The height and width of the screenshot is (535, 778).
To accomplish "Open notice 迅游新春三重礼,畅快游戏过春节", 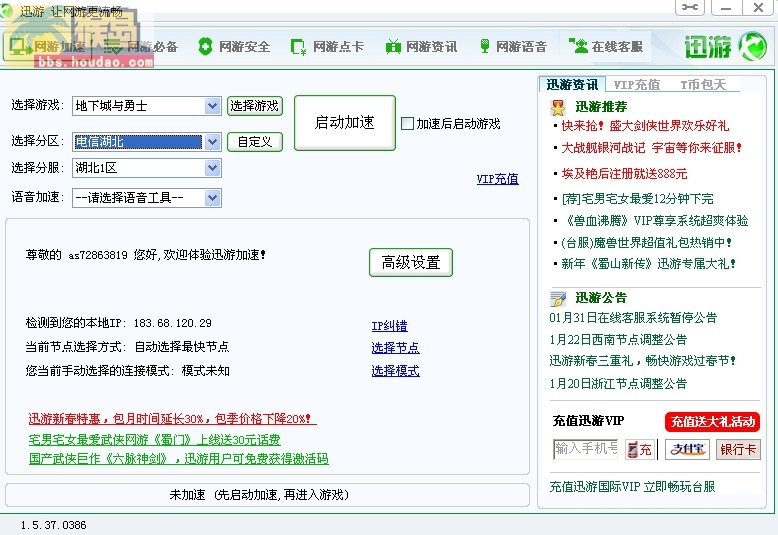I will (643, 361).
